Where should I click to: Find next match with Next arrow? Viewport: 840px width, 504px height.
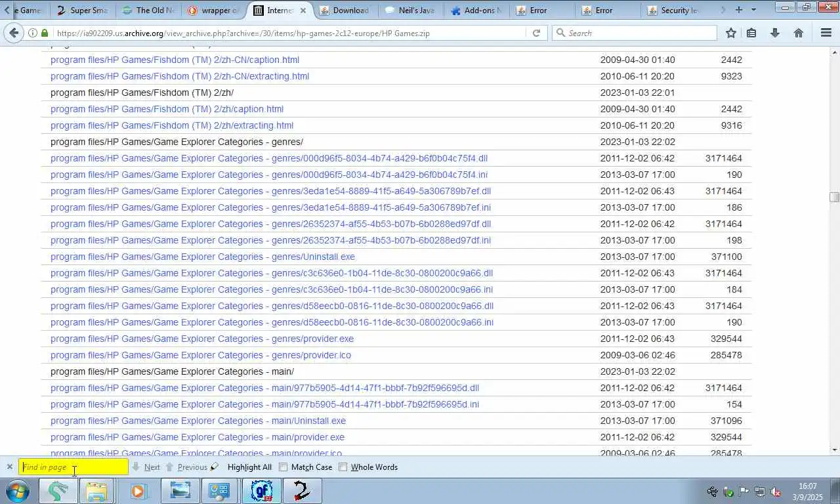[146, 467]
